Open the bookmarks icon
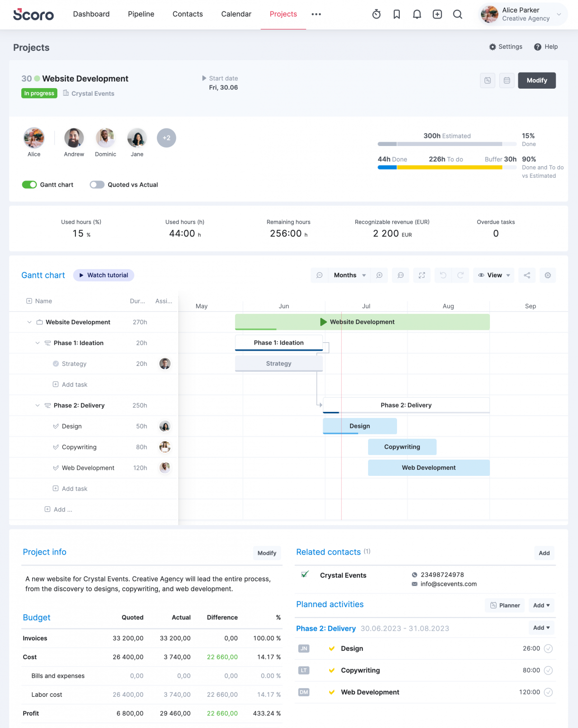578x728 pixels. point(397,14)
